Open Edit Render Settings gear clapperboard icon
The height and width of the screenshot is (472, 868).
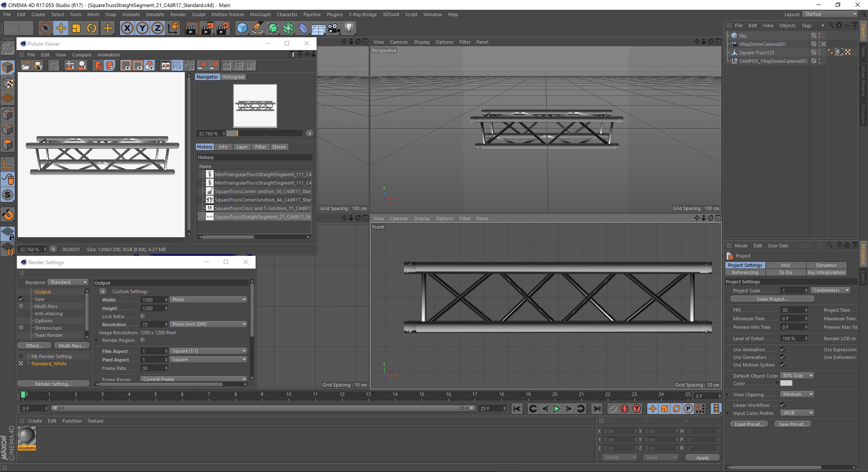pos(223,28)
